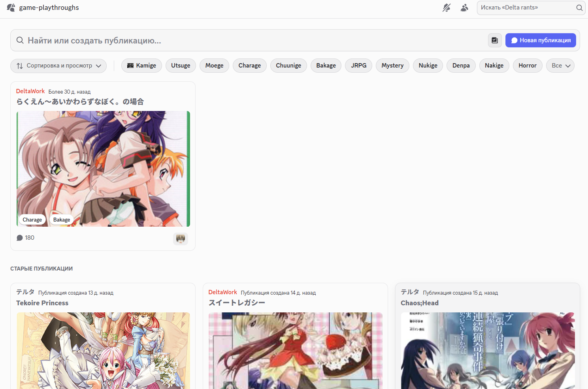This screenshot has width=588, height=389.
Task: Click the СТАРЫЕ ПУБЛИКАЦИИ section header
Action: pos(41,269)
